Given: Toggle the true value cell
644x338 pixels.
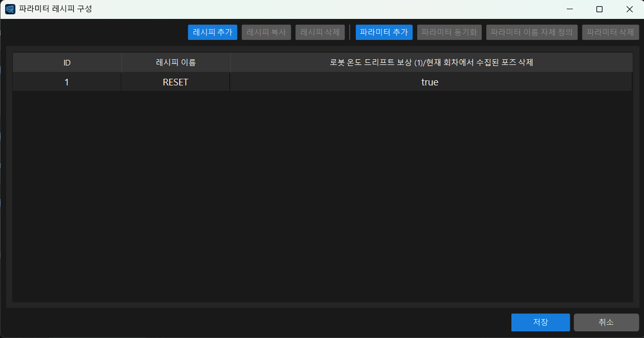Looking at the screenshot, I should pyautogui.click(x=430, y=82).
